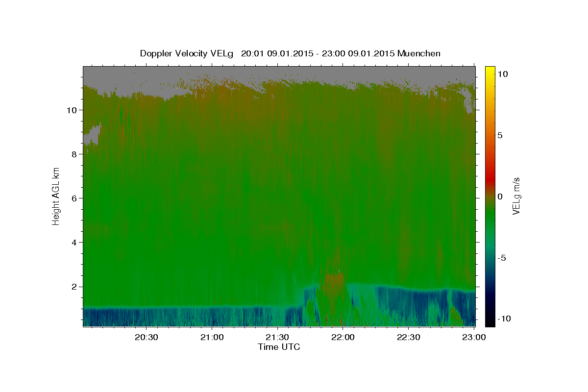Click the time tick label "22:30"
The width and height of the screenshot is (588, 392).
click(x=408, y=338)
